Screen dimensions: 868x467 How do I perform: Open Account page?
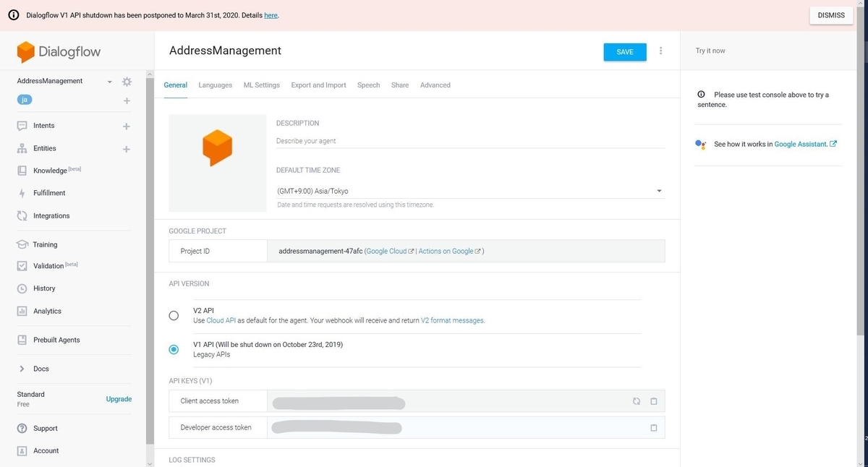[46, 450]
